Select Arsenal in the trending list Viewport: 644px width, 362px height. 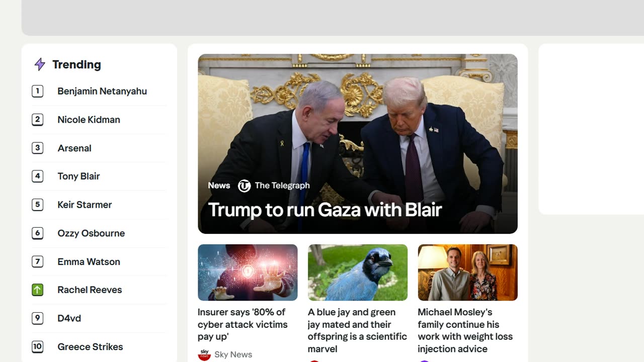[x=74, y=148]
